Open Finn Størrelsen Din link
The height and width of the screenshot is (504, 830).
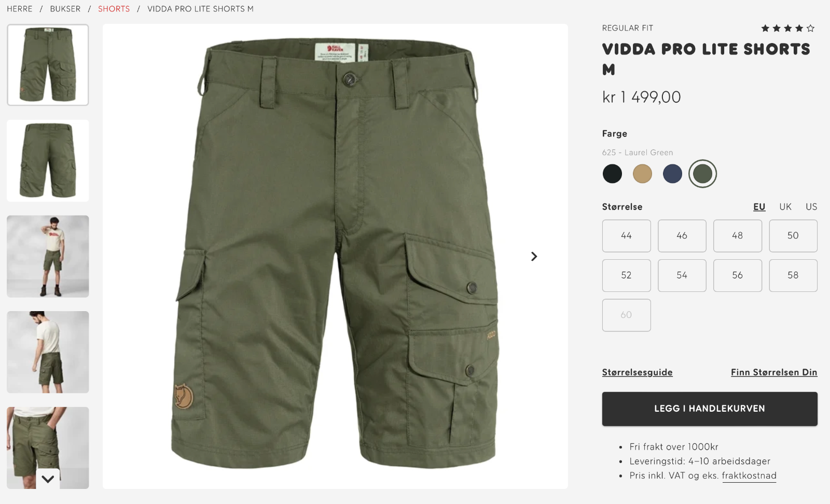(x=774, y=372)
